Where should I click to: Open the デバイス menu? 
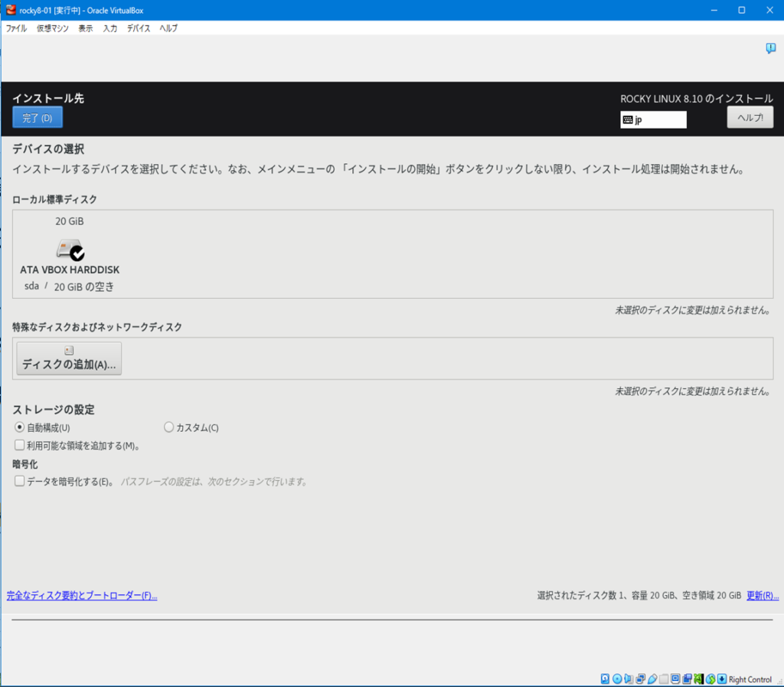tap(139, 28)
